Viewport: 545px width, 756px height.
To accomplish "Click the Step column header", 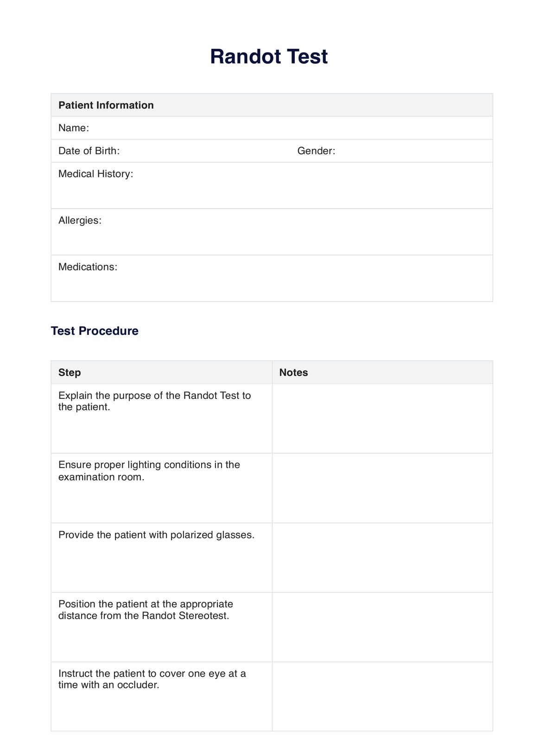I will click(x=70, y=372).
